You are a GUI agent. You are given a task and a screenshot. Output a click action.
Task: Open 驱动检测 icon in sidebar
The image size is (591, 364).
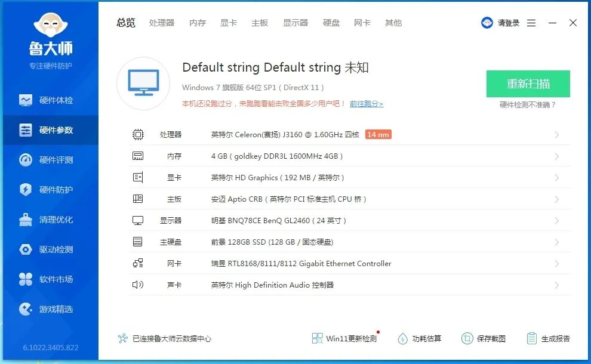tap(26, 249)
